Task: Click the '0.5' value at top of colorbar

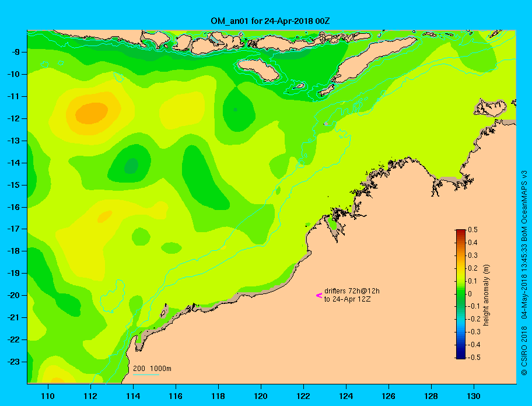Action: coord(473,230)
